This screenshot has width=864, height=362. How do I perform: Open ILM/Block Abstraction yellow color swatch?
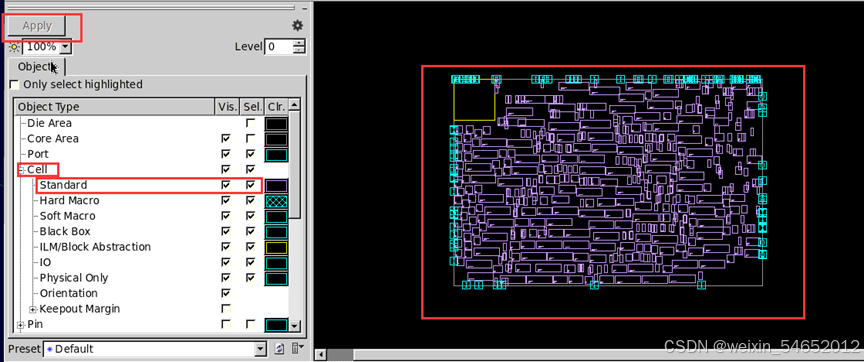tap(277, 247)
